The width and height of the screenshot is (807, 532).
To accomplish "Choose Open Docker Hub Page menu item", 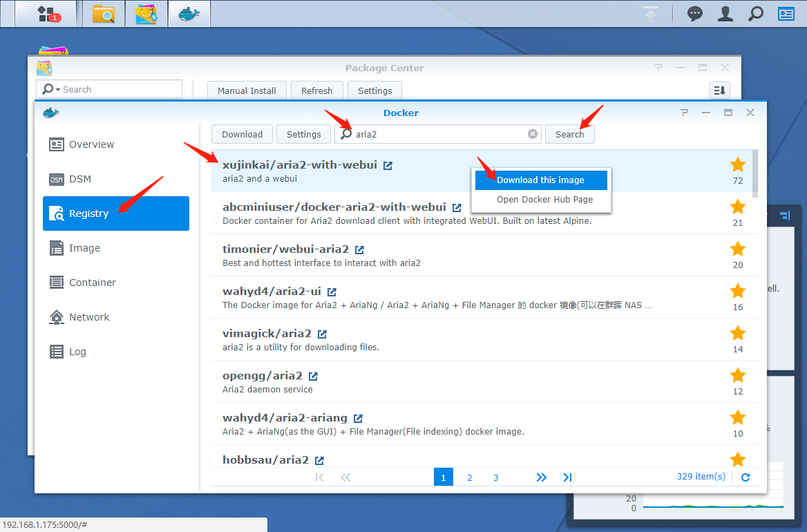I will pos(541,200).
